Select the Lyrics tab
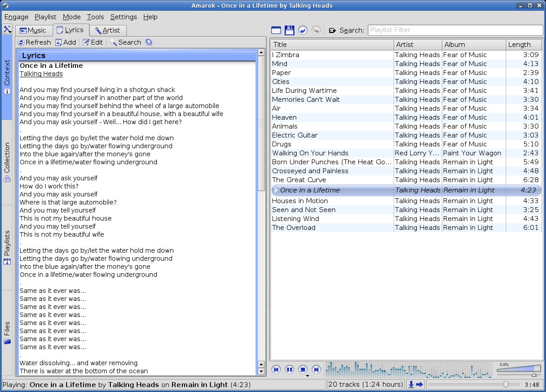Screen dimensions: 546x392 pos(71,30)
